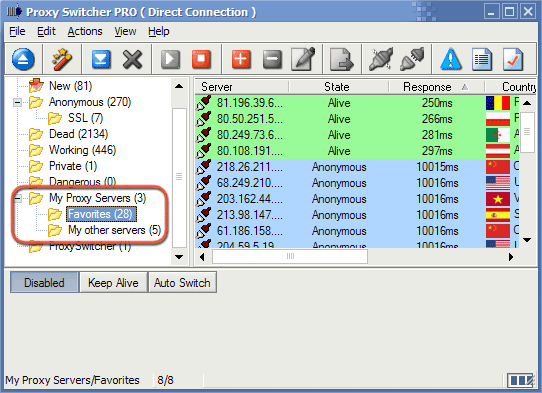Click the blue warning triangle icon

click(x=451, y=59)
